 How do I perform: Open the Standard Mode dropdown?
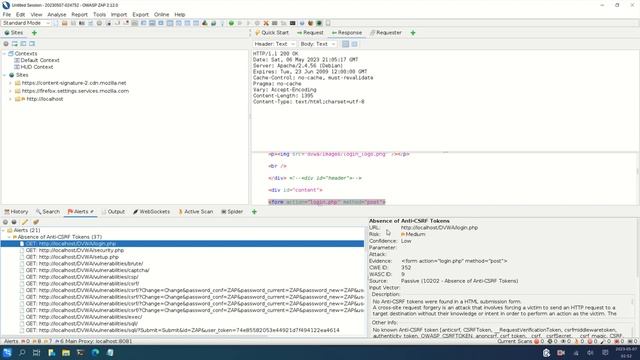click(26, 23)
